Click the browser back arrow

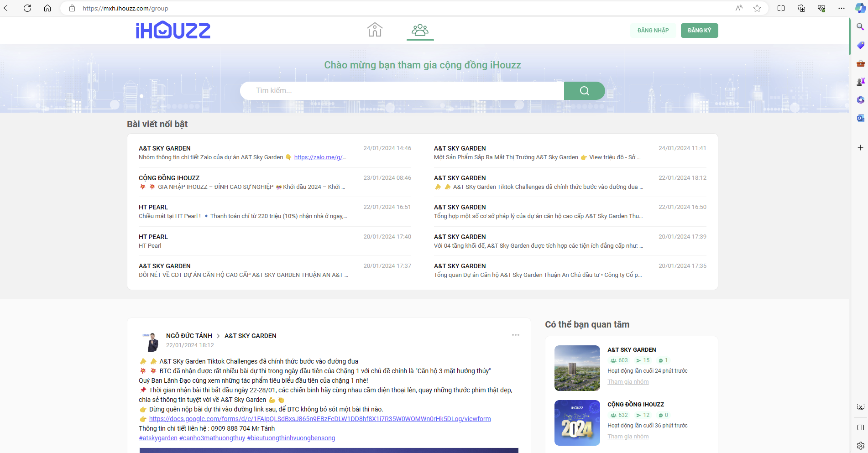7,8
